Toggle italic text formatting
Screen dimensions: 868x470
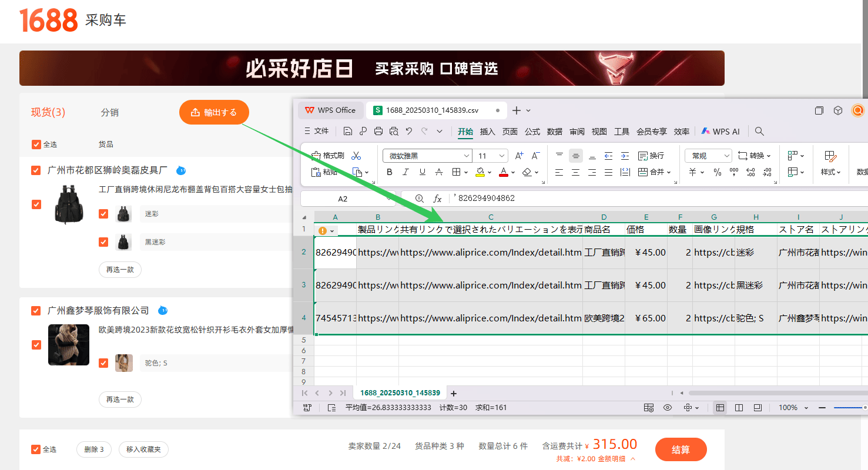(405, 172)
